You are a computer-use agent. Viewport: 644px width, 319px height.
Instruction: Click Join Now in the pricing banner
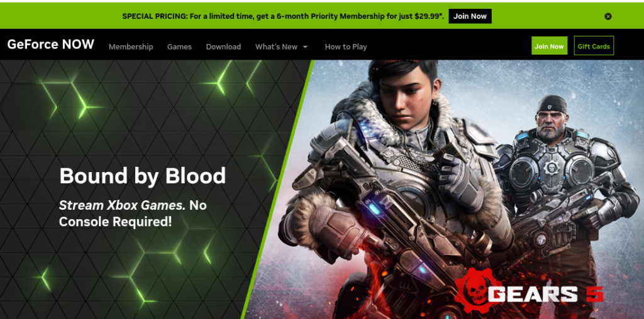click(470, 16)
